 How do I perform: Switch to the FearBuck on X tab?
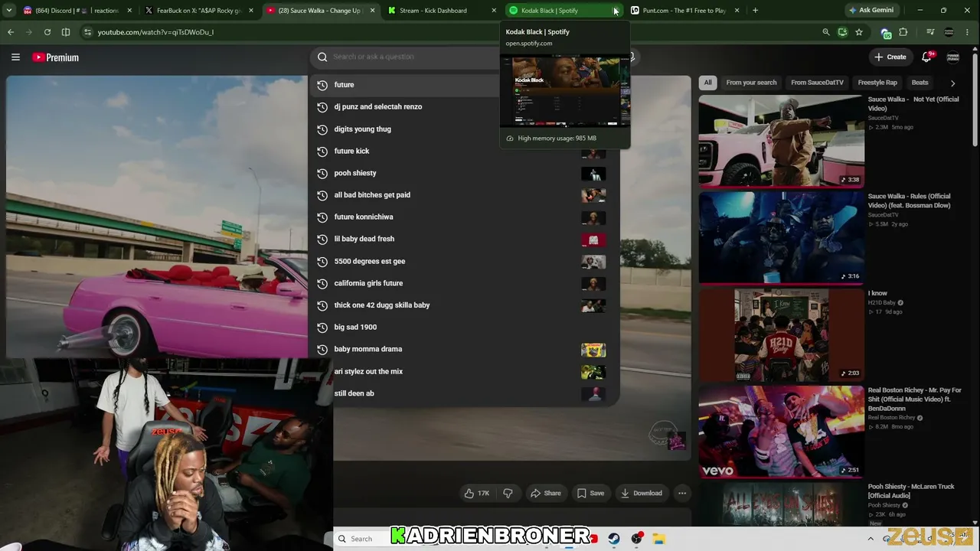[198, 11]
